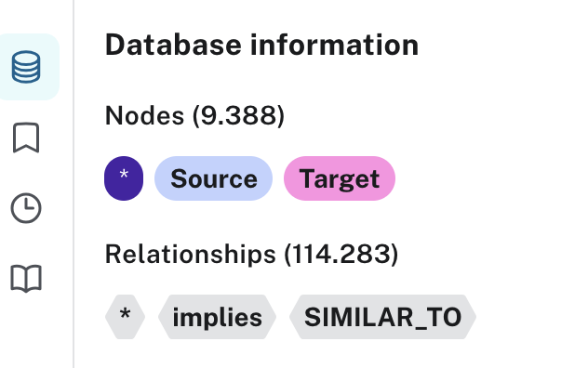Click the Database information heading

(261, 45)
